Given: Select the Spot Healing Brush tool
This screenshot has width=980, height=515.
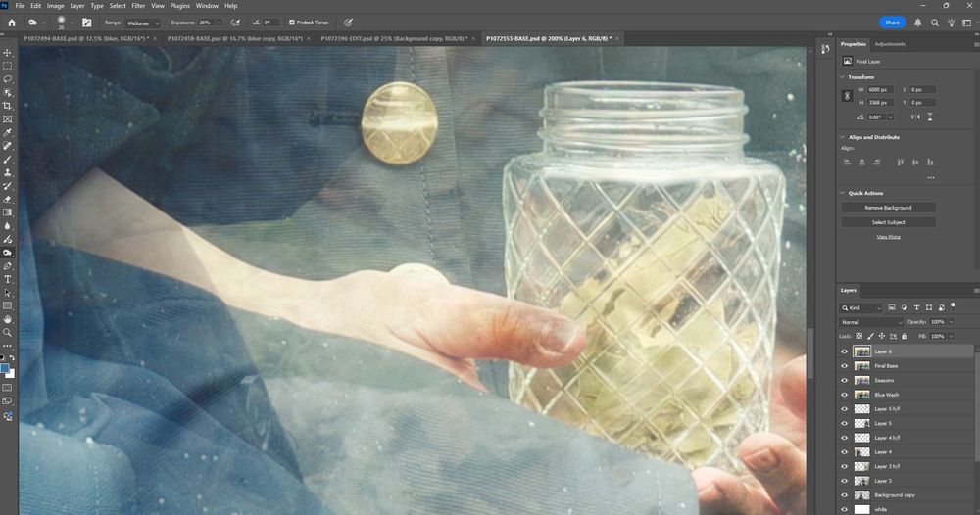Looking at the screenshot, I should (x=8, y=146).
